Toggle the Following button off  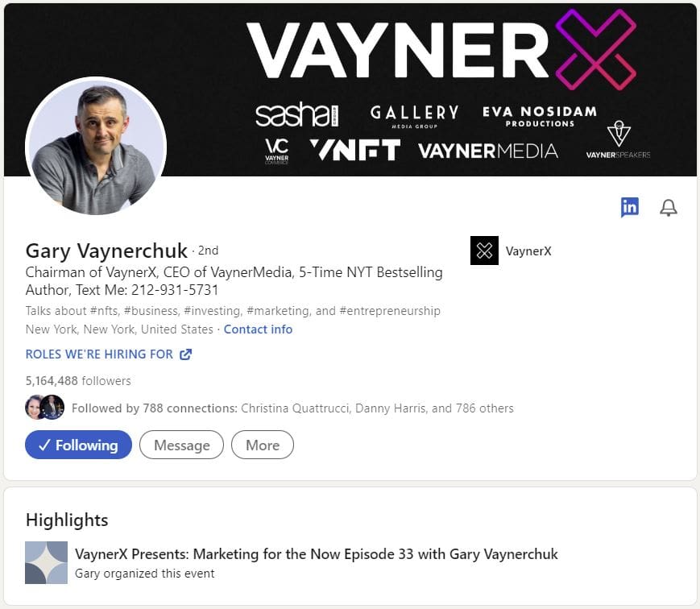click(79, 445)
